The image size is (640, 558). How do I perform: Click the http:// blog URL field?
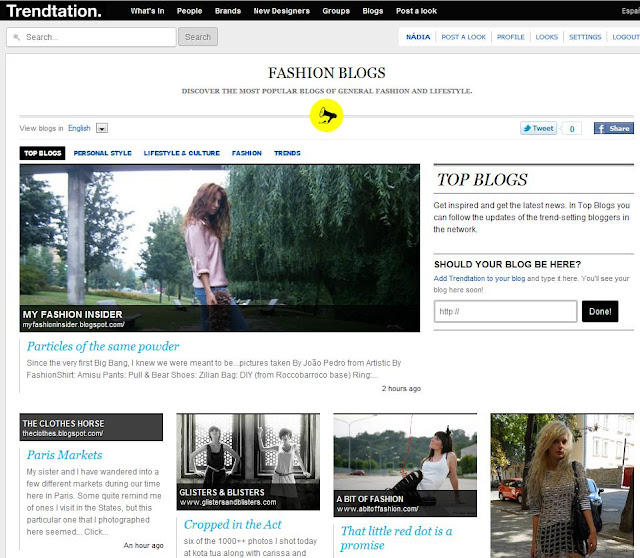(x=505, y=311)
